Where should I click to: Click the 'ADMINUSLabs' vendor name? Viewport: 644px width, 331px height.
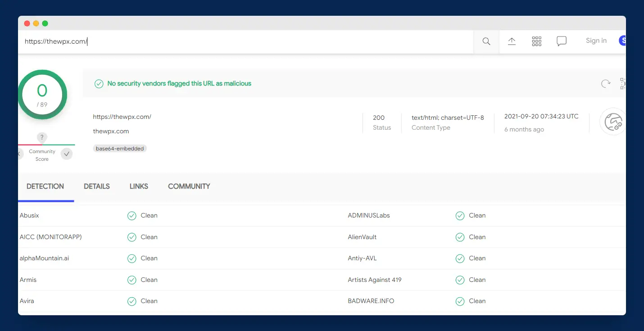click(x=369, y=216)
